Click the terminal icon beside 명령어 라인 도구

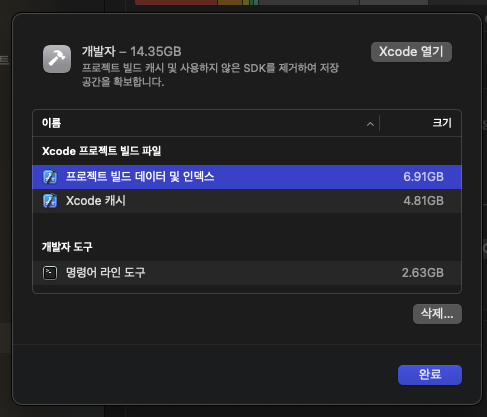tap(50, 273)
